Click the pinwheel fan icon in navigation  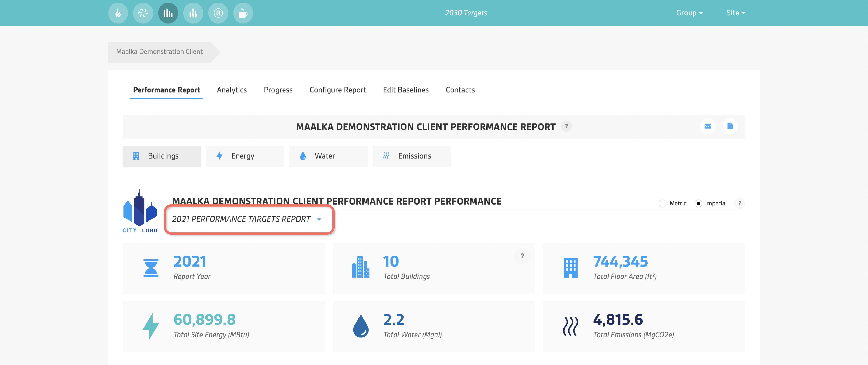143,13
